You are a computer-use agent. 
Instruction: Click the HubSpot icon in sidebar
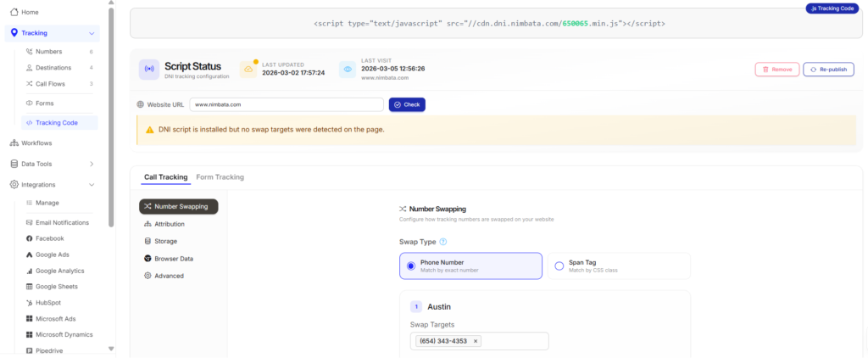(x=29, y=302)
